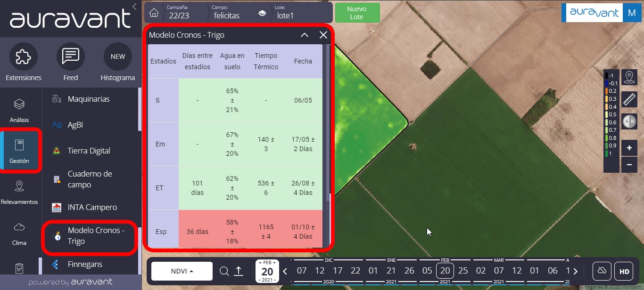Open the Feed chat icon

coord(71,56)
